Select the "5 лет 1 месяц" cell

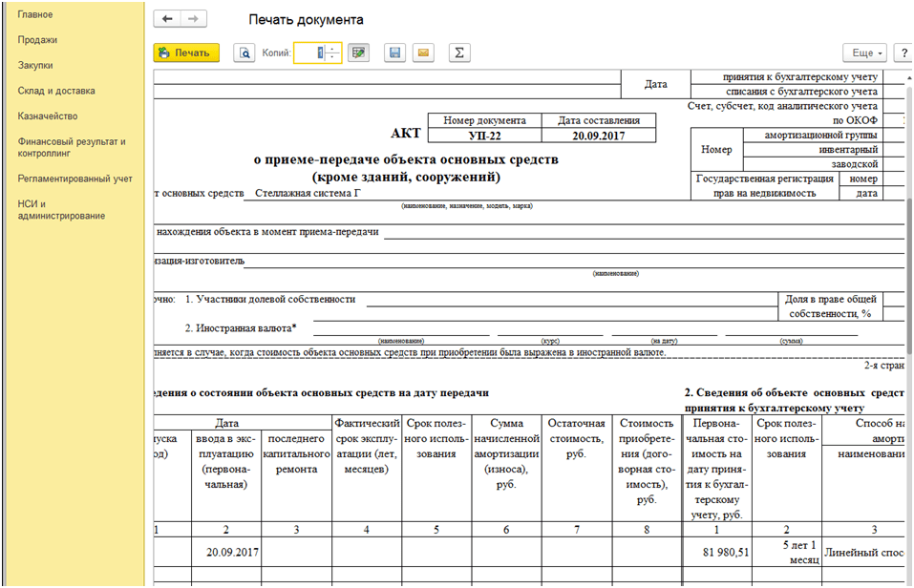(787, 553)
